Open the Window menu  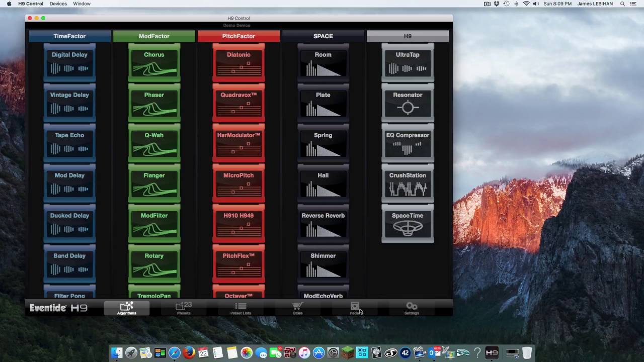tap(82, 4)
